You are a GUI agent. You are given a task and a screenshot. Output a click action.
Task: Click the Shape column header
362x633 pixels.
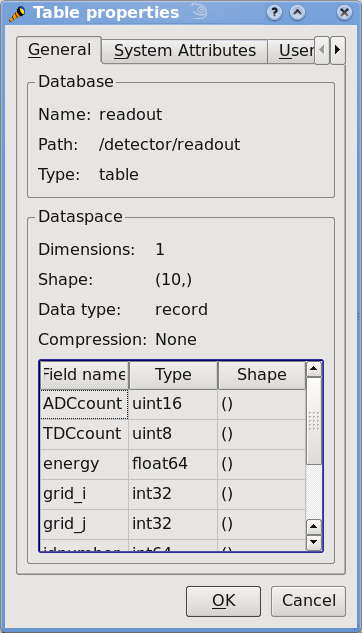(262, 375)
